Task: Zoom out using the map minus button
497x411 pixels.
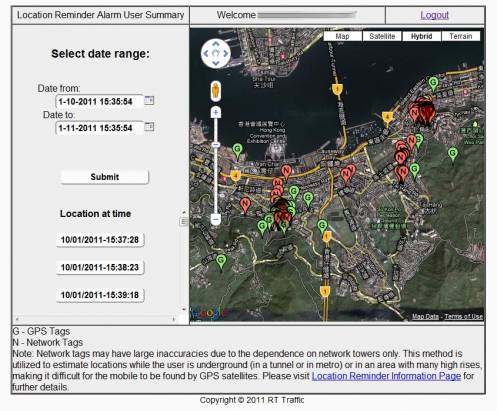Action: (x=216, y=219)
